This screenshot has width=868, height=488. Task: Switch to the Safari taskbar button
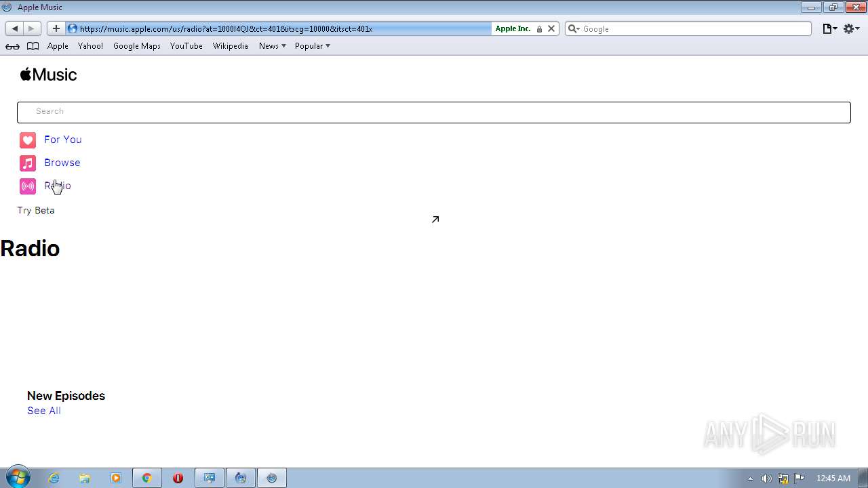[272, 478]
